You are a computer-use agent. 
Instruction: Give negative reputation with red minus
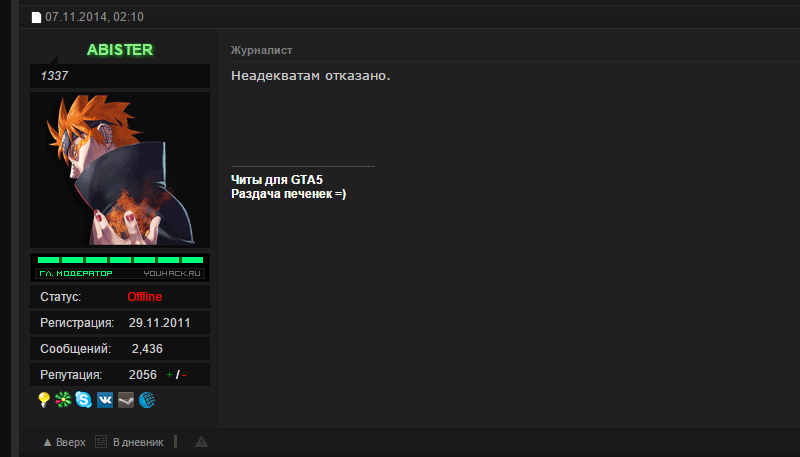tap(184, 375)
